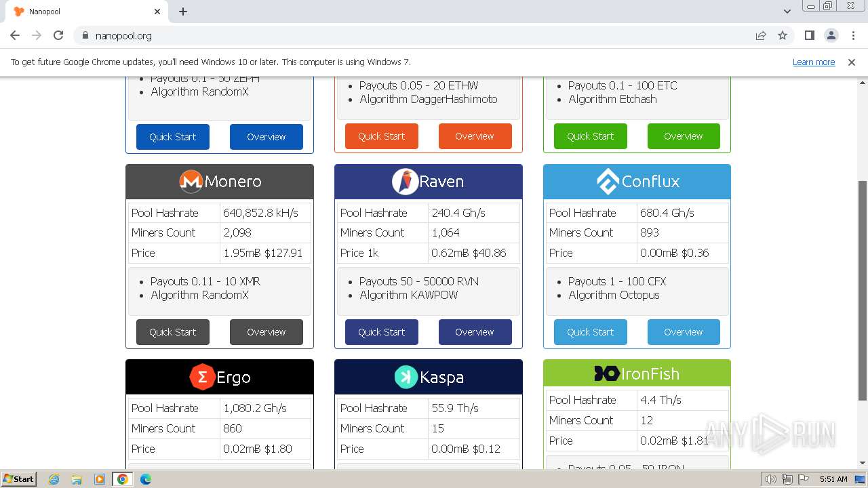Click the Conflux coin logo icon

pos(608,182)
